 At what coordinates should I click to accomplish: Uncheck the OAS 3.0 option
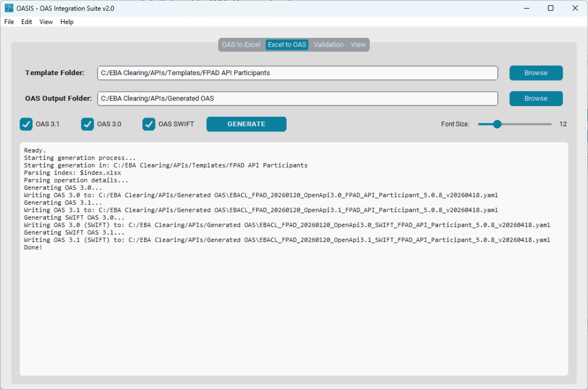point(87,124)
